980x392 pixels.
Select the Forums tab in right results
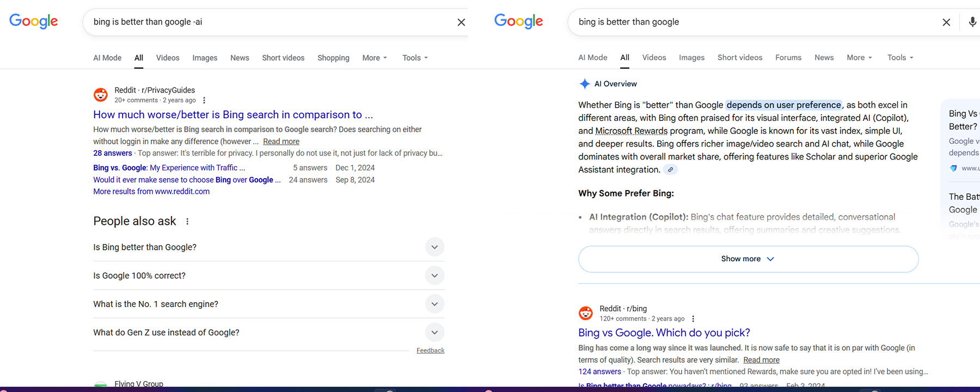[x=788, y=58]
